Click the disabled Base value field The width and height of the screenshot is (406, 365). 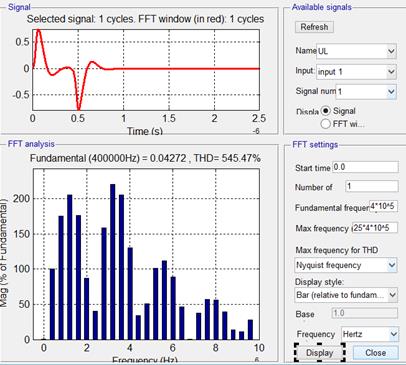(365, 313)
